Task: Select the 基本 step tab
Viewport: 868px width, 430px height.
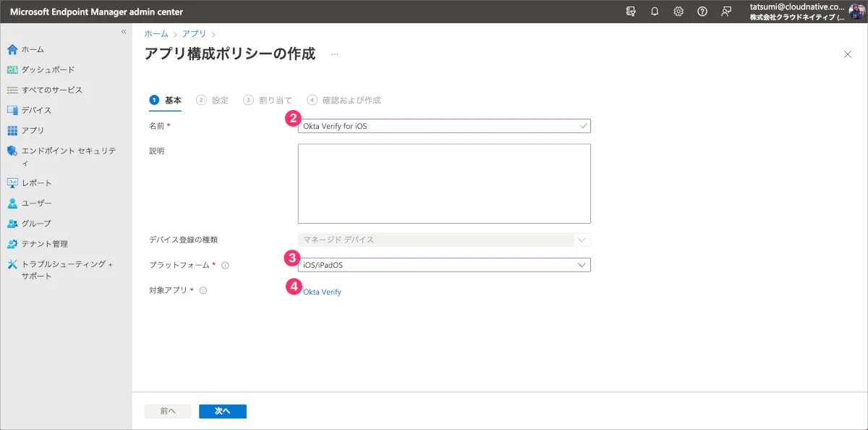Action: point(166,100)
